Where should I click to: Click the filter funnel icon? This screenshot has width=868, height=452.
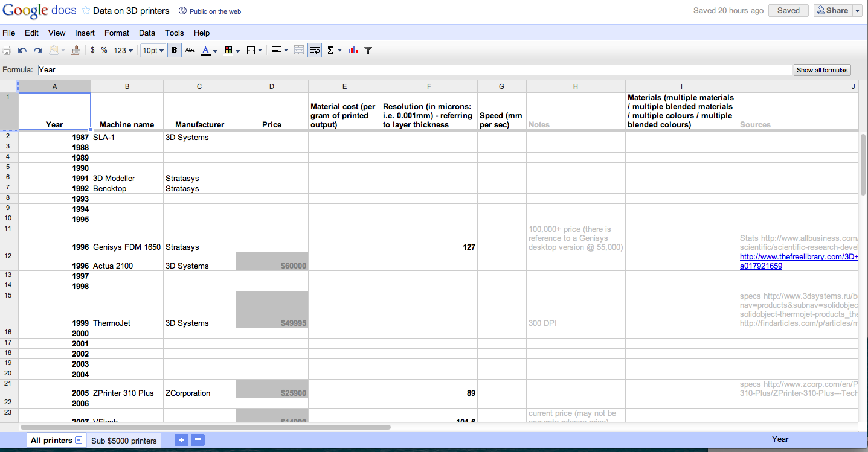click(x=368, y=51)
